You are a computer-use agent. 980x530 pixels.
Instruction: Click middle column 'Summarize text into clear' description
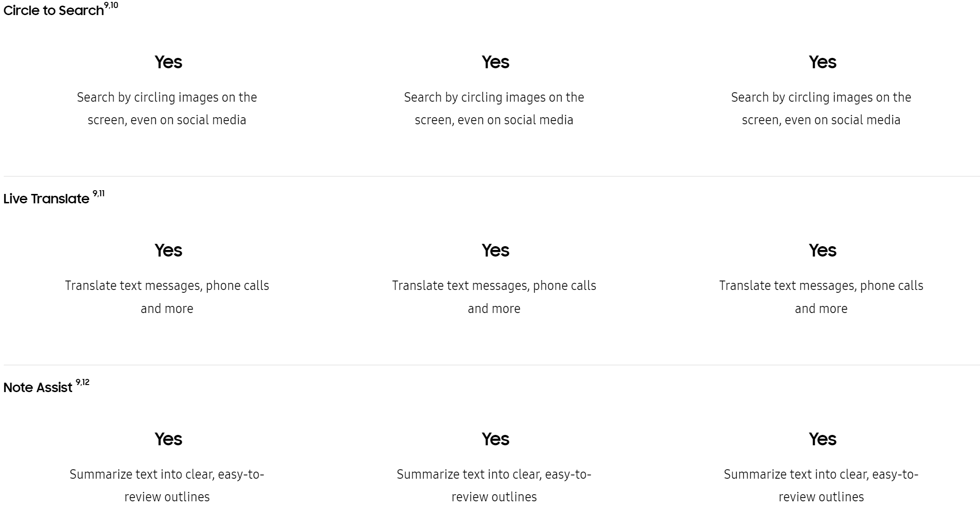click(x=494, y=485)
